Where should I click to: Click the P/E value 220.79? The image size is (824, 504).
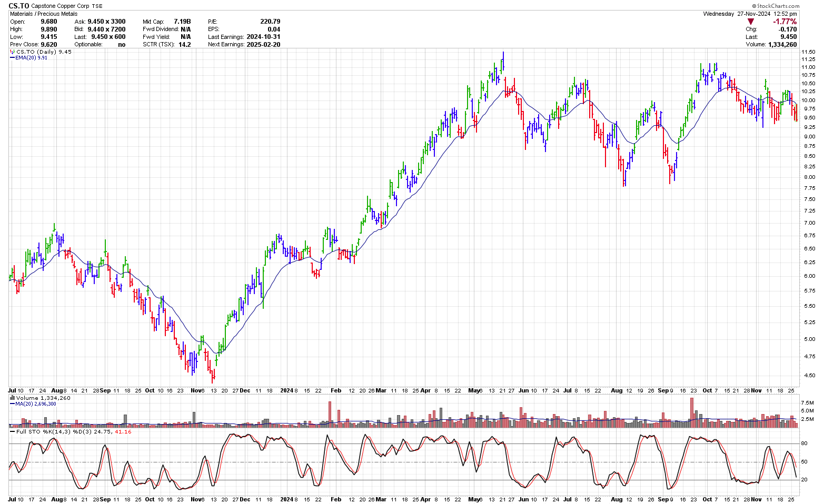tap(270, 22)
